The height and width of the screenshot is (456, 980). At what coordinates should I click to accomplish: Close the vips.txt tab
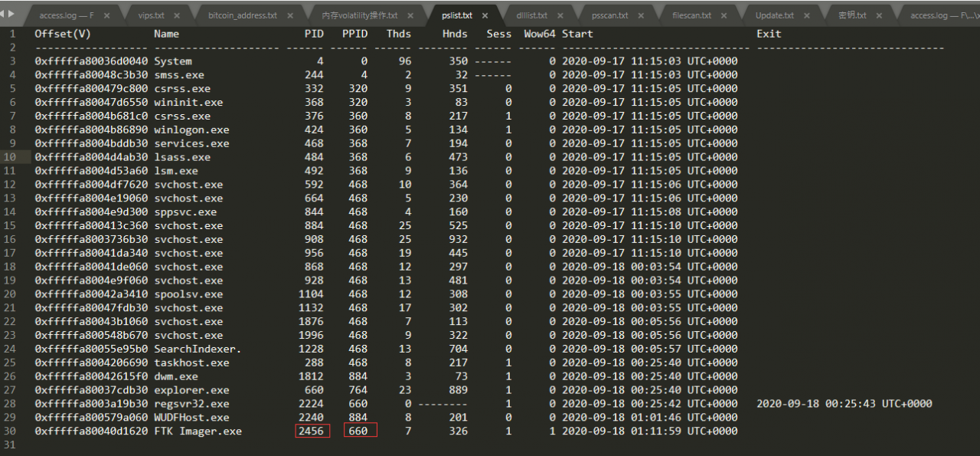[177, 14]
